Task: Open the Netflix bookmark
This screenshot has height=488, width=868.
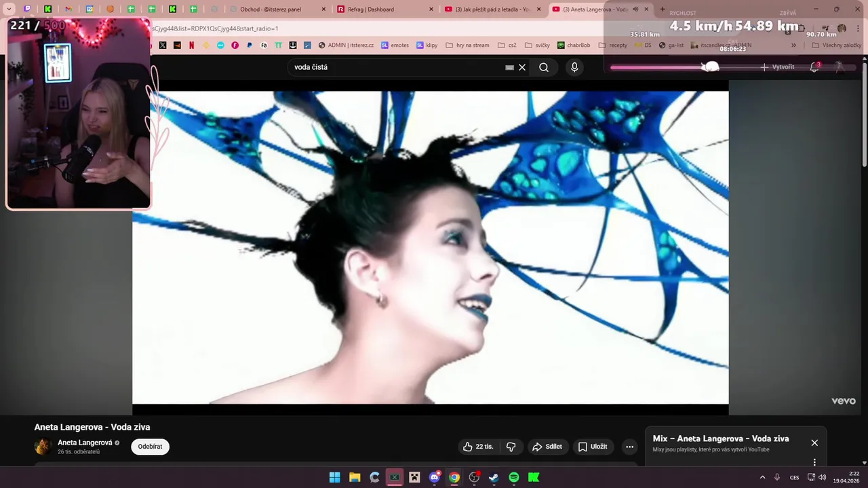Action: [x=192, y=45]
